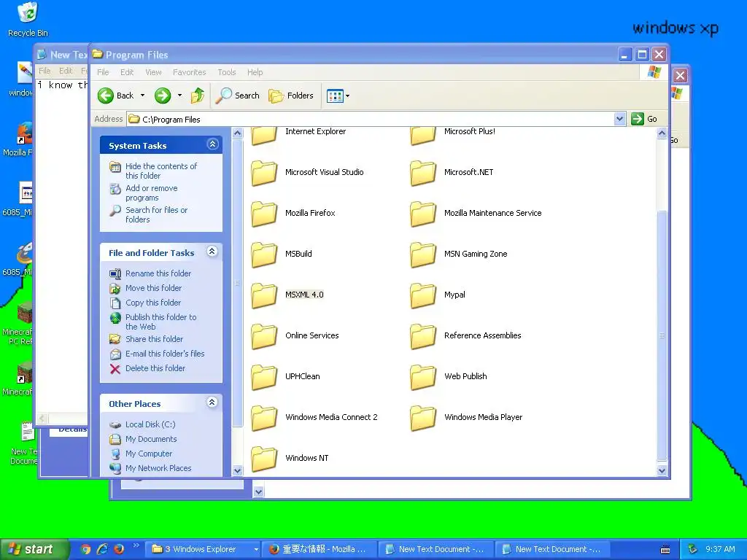Open the Recycle Bin desktop icon
This screenshot has width=747, height=560.
coord(28,20)
